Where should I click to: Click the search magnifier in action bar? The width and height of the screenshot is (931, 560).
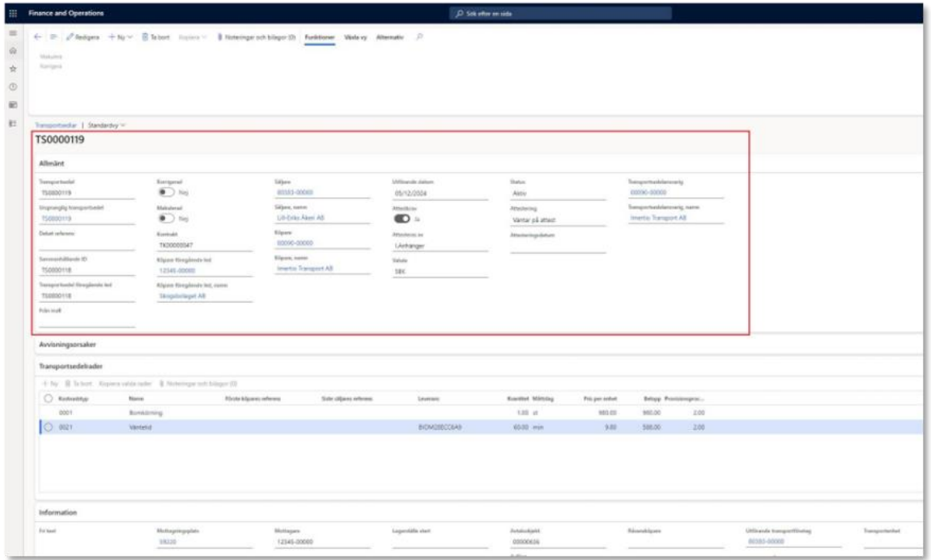point(419,37)
